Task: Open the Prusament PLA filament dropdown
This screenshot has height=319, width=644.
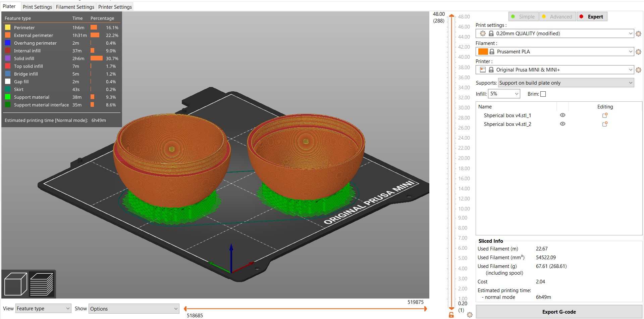Action: pos(555,52)
